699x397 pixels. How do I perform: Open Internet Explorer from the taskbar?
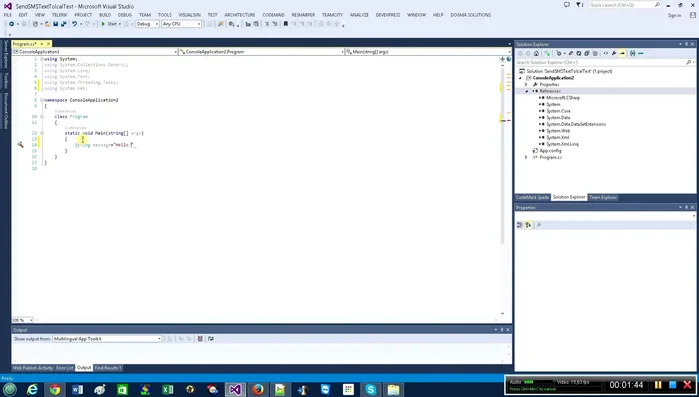pyautogui.click(x=32, y=390)
